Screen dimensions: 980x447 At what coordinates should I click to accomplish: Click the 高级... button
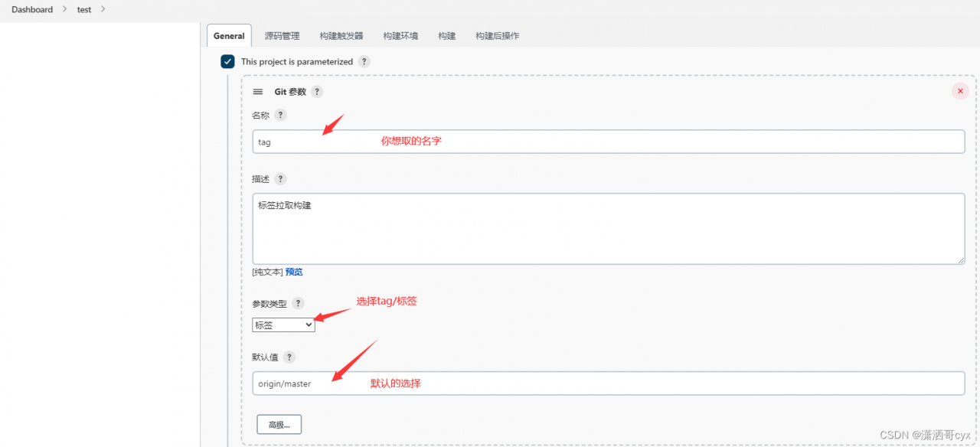click(279, 424)
